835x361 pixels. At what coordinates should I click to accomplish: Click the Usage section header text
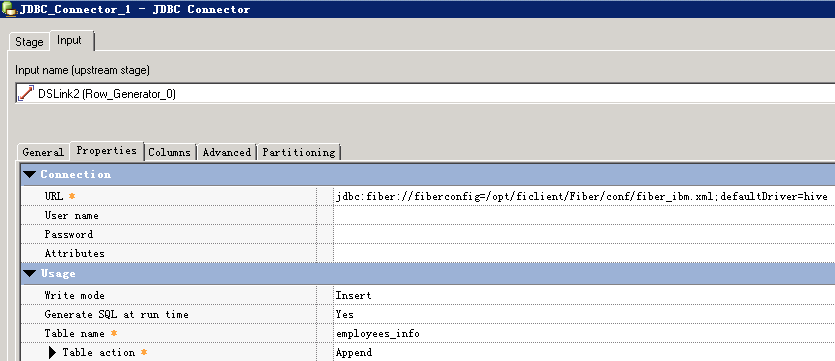tap(58, 274)
